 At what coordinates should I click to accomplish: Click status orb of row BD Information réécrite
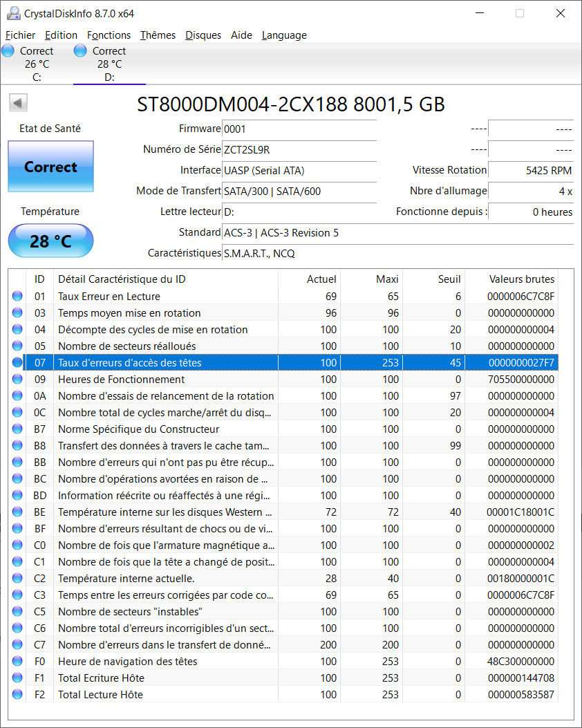[17, 495]
